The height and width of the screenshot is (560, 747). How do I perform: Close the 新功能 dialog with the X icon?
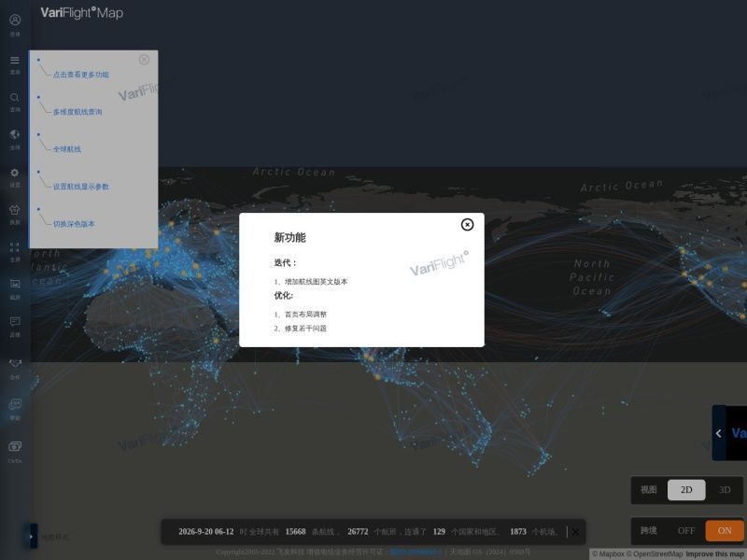[467, 225]
